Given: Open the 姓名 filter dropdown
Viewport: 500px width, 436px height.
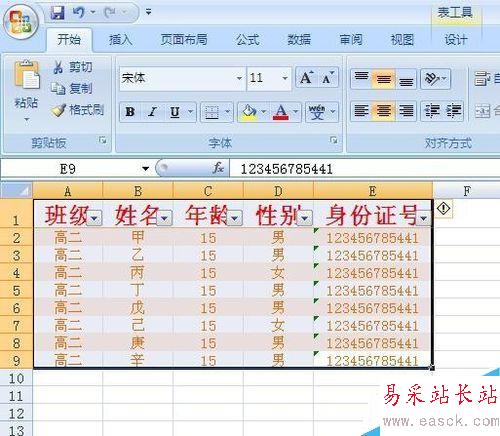Looking at the screenshot, I should 164,218.
